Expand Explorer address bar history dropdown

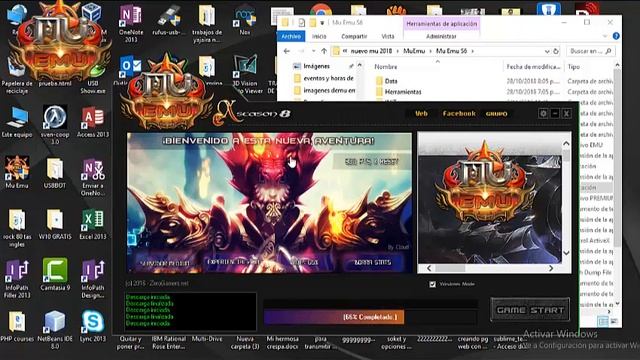[547, 51]
